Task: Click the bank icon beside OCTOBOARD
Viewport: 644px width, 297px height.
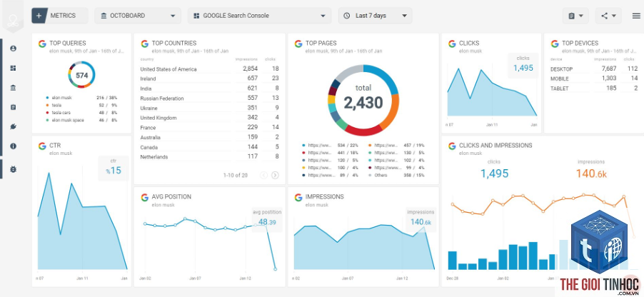Action: pos(103,16)
